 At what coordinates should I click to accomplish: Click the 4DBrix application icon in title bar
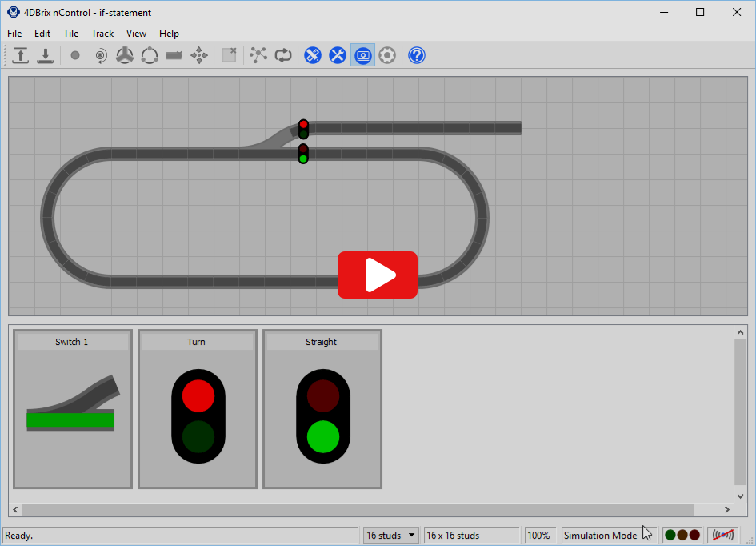tap(14, 12)
